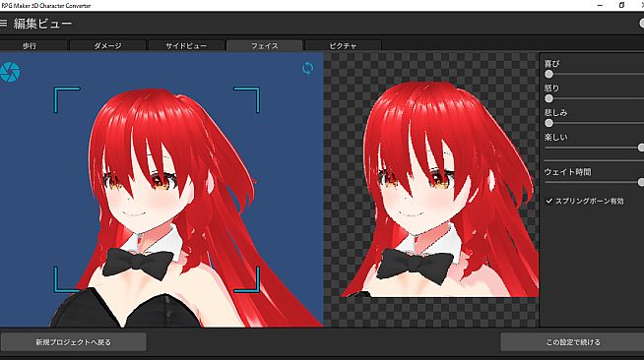Viewport: 644px width, 360px height.
Task: Reset the view with the refresh icon
Action: [x=307, y=68]
